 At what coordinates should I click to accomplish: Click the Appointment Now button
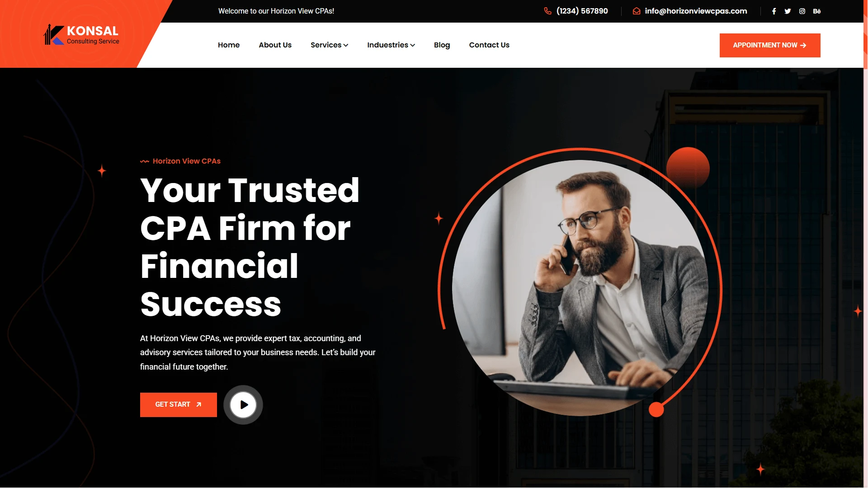click(770, 45)
